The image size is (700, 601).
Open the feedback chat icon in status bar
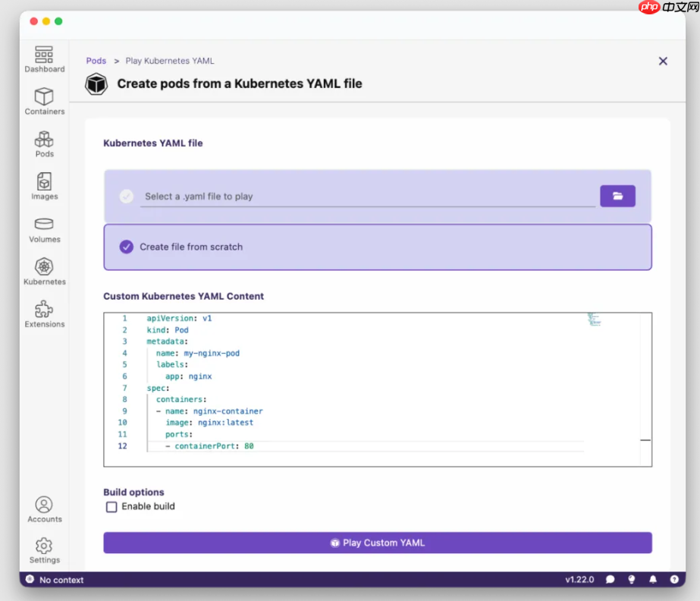click(x=611, y=579)
